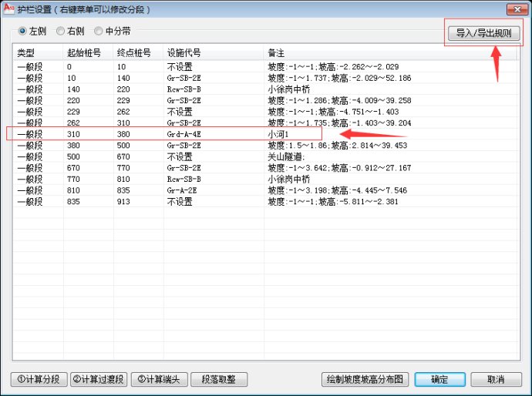Click the 类型 column header

tap(27, 53)
